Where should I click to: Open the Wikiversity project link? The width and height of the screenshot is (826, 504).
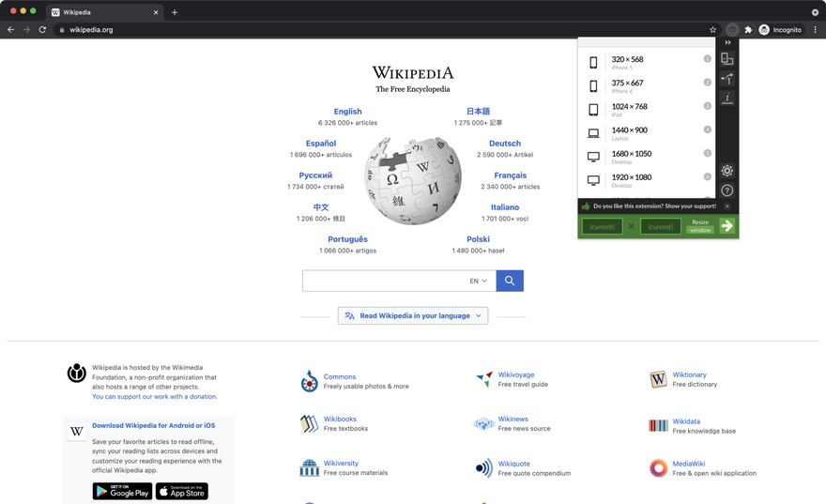341,464
